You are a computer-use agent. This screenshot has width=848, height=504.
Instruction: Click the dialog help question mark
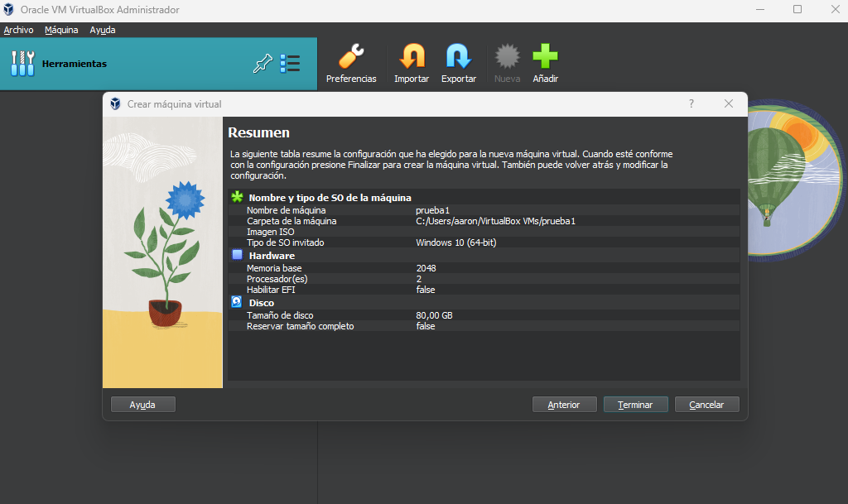click(x=691, y=103)
